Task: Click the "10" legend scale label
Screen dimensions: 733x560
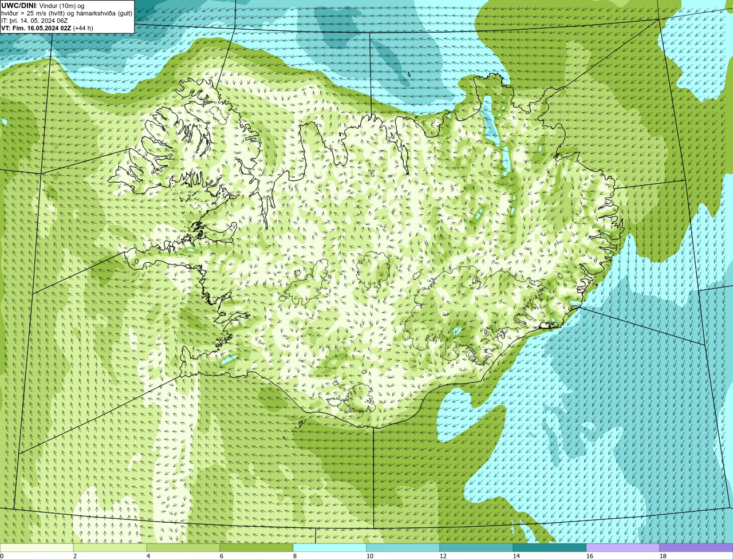Action: pyautogui.click(x=370, y=556)
